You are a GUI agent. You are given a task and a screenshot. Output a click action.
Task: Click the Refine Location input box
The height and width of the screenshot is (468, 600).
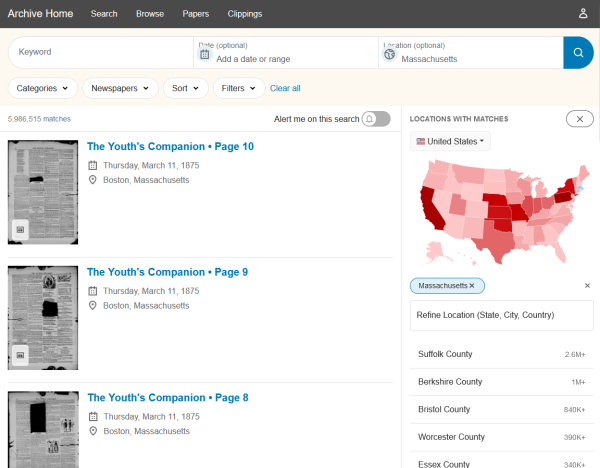pos(502,315)
